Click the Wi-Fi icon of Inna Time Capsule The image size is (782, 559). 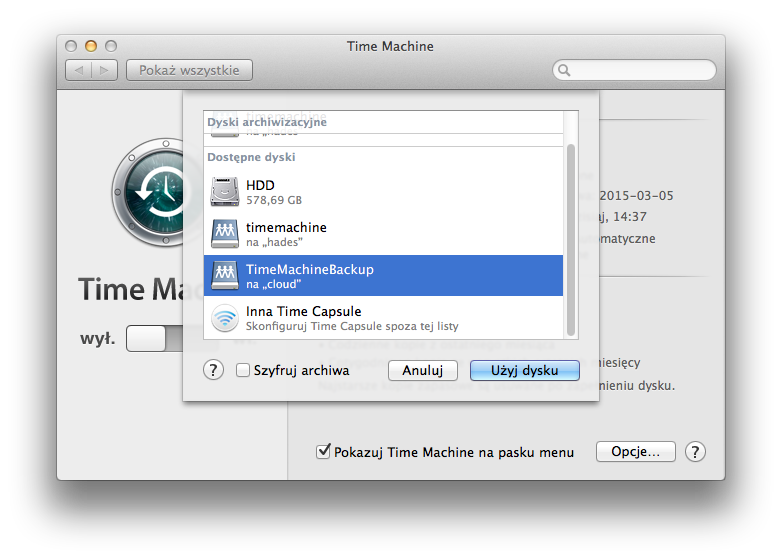coord(224,318)
